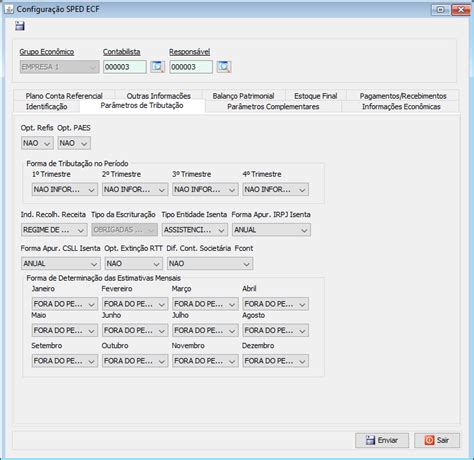Maximize the Configuração SPED ECF window

click(441, 10)
